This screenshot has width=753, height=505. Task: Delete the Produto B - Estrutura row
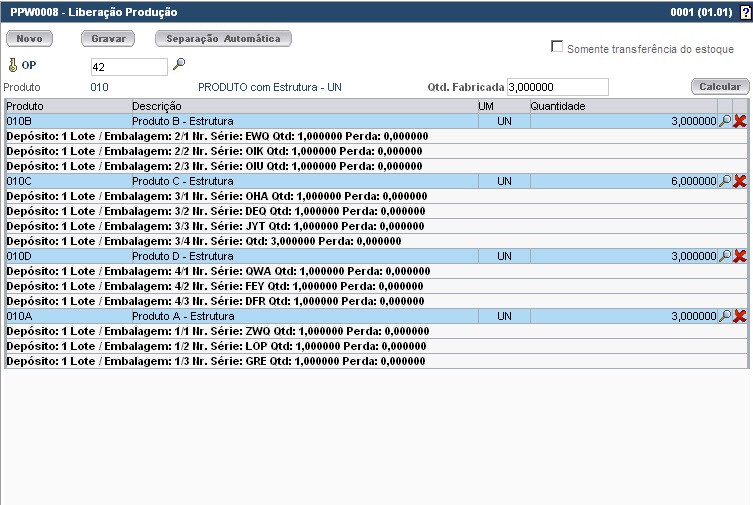(x=740, y=121)
